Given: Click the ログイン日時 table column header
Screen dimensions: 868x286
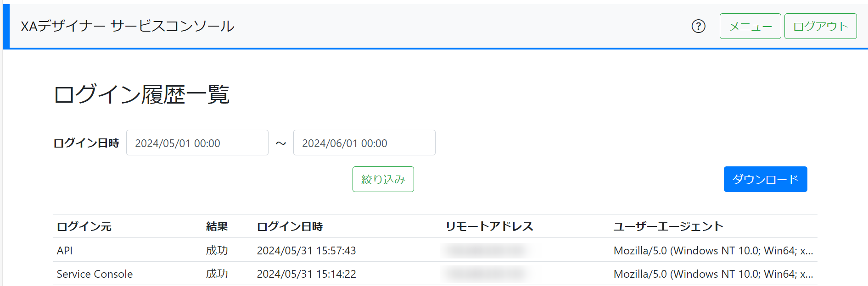Looking at the screenshot, I should [290, 226].
